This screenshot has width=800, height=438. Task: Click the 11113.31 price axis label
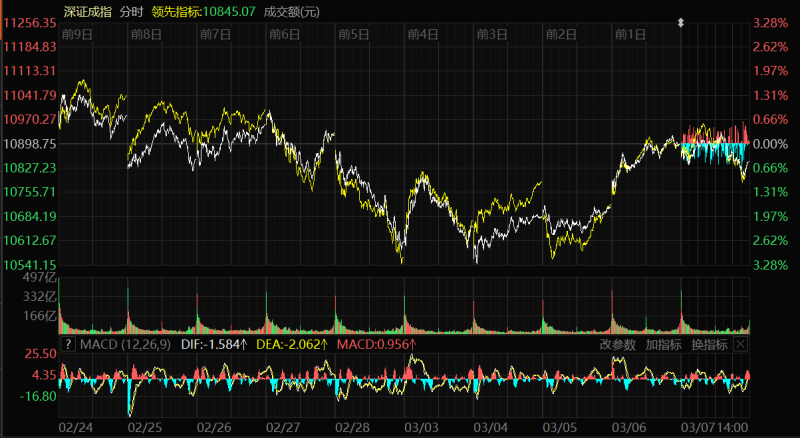point(30,71)
